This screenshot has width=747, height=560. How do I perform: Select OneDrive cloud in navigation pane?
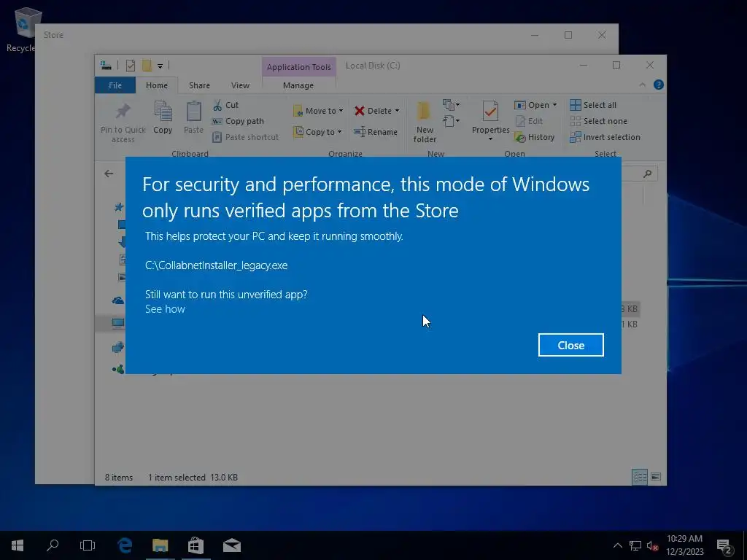point(117,300)
